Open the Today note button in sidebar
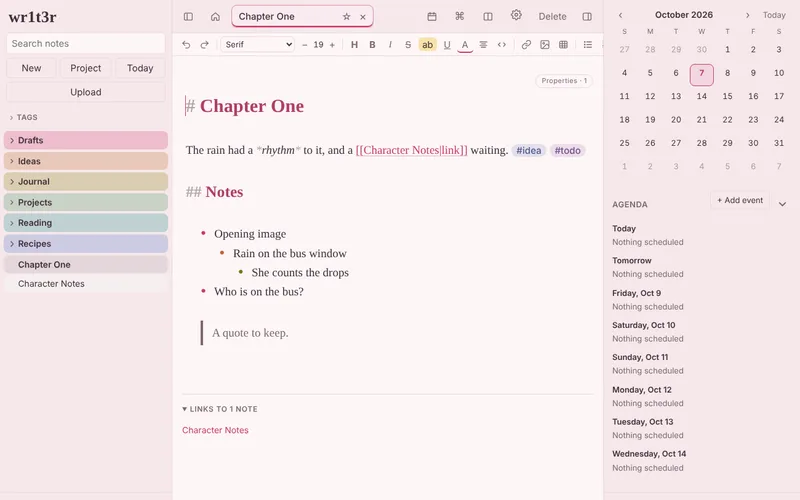The width and height of the screenshot is (800, 500). [x=140, y=68]
